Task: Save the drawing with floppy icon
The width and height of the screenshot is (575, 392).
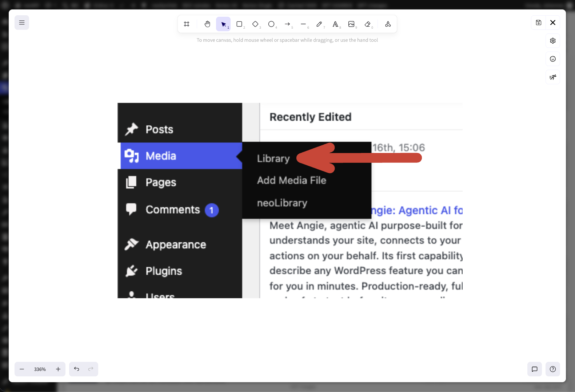Action: (539, 23)
